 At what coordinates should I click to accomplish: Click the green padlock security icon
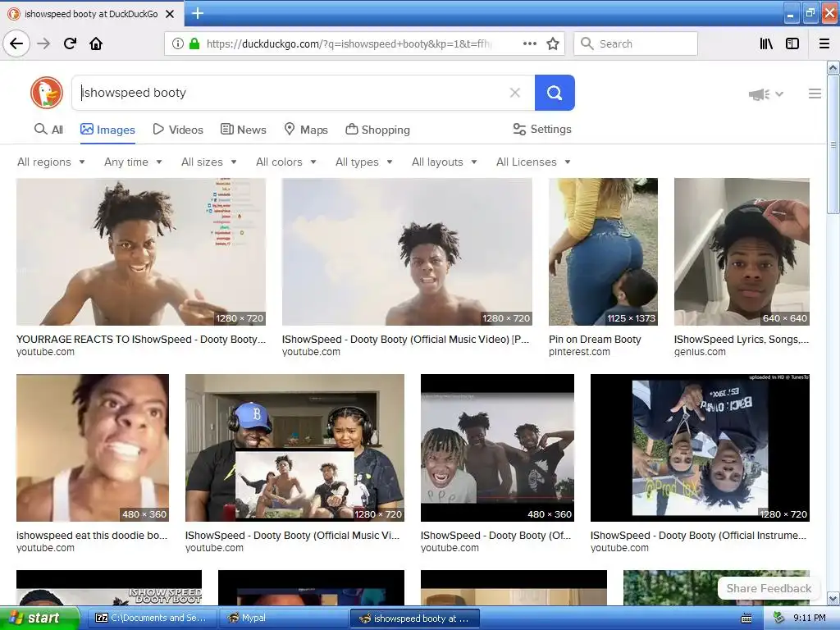pyautogui.click(x=194, y=43)
